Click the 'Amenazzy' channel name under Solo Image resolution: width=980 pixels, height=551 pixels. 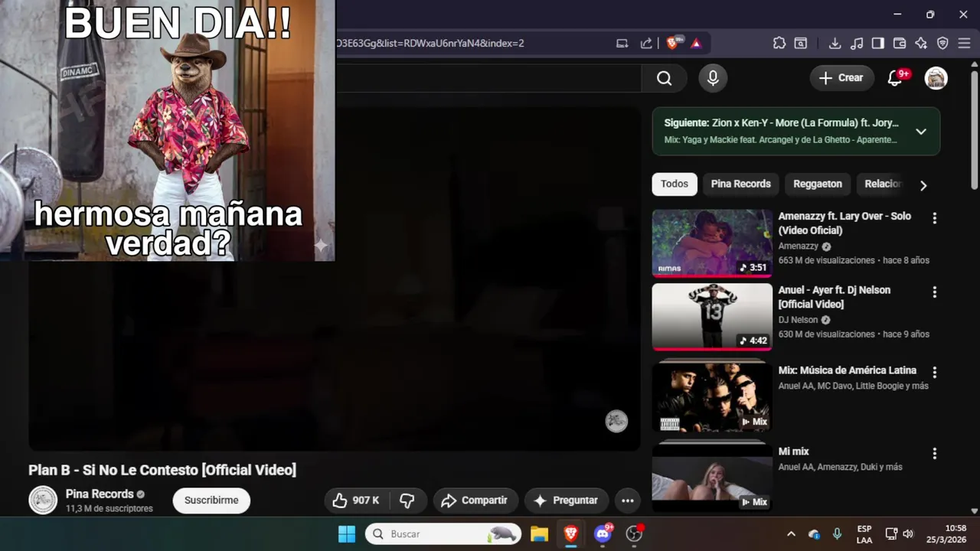pos(799,246)
